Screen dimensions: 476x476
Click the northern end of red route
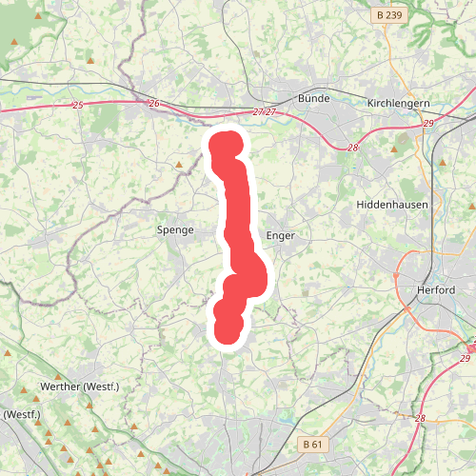226,145
